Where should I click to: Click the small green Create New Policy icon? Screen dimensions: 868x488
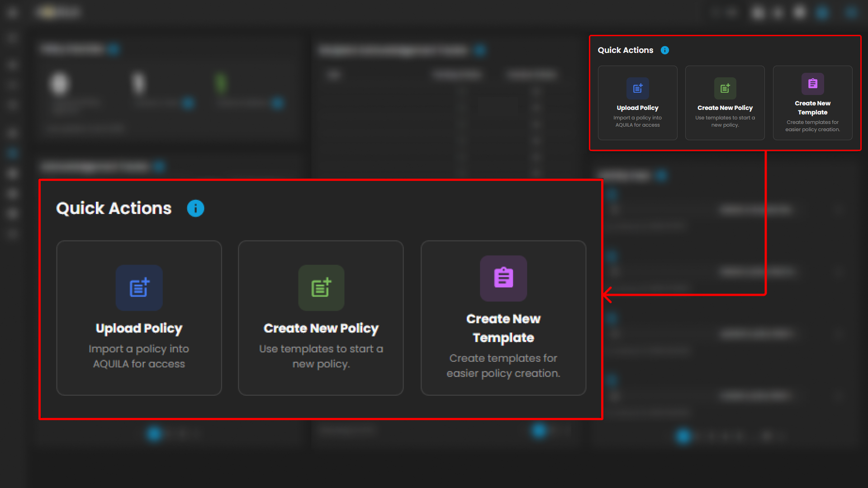[x=725, y=88]
